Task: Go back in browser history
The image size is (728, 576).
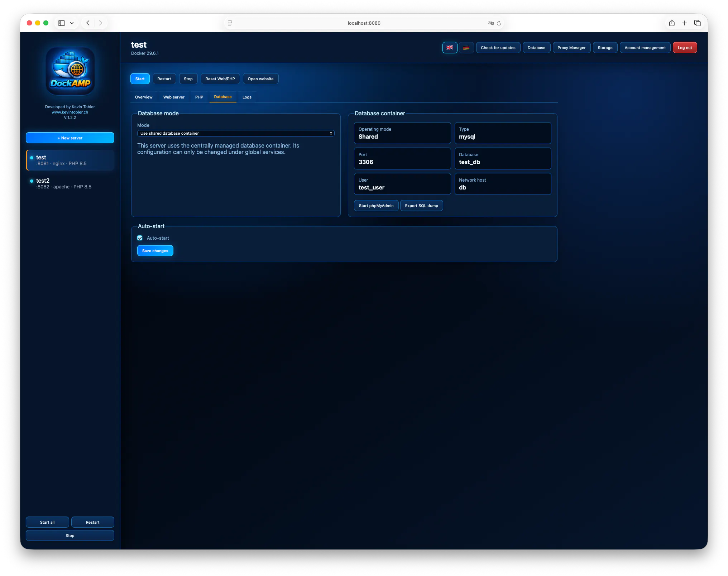Action: 88,23
